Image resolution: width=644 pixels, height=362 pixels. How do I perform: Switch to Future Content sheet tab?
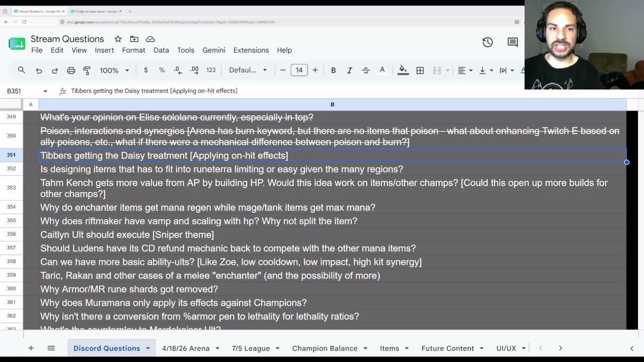[x=448, y=348]
